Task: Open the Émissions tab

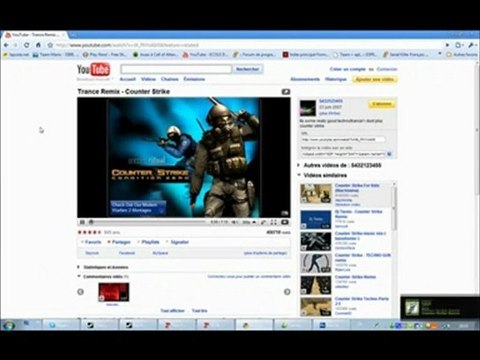Action: pyautogui.click(x=194, y=79)
